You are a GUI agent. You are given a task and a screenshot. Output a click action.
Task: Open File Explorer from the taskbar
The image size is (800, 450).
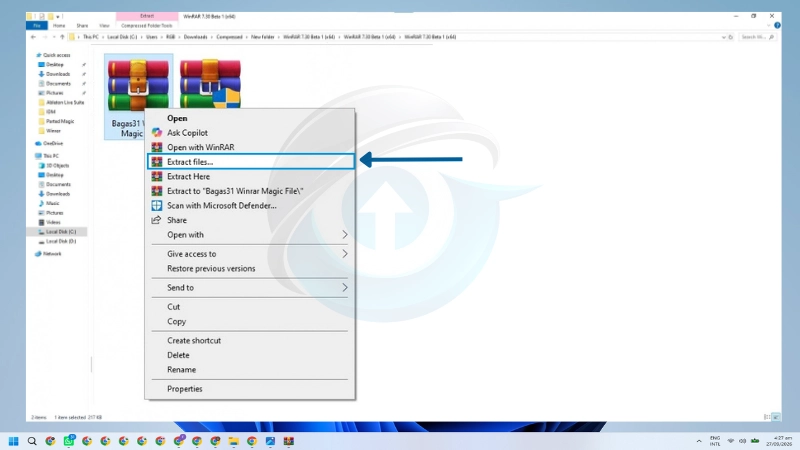(x=234, y=441)
